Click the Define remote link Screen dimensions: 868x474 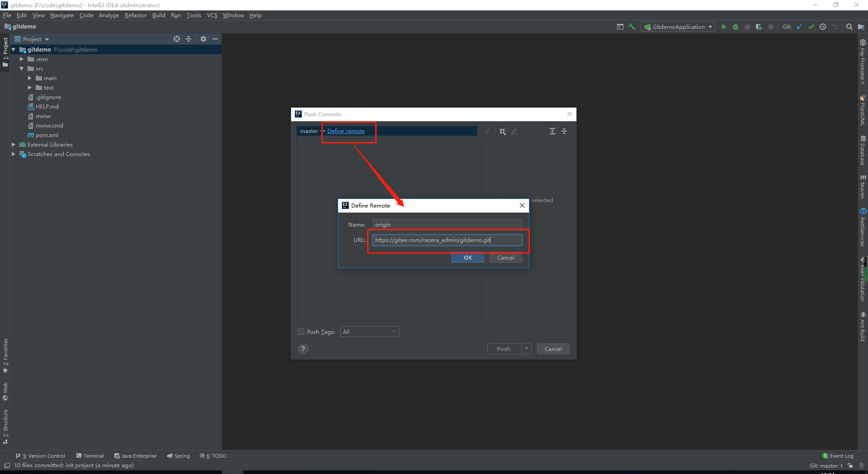click(x=346, y=131)
